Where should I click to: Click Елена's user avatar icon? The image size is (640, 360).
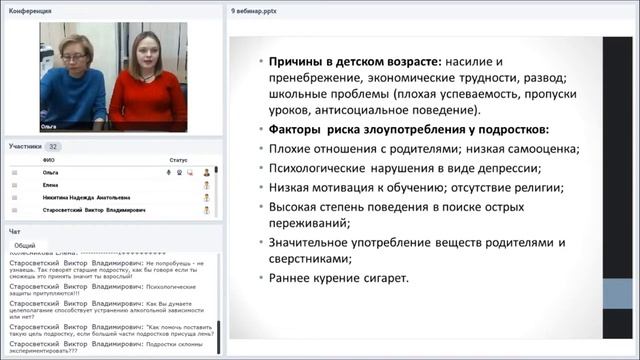point(207,185)
